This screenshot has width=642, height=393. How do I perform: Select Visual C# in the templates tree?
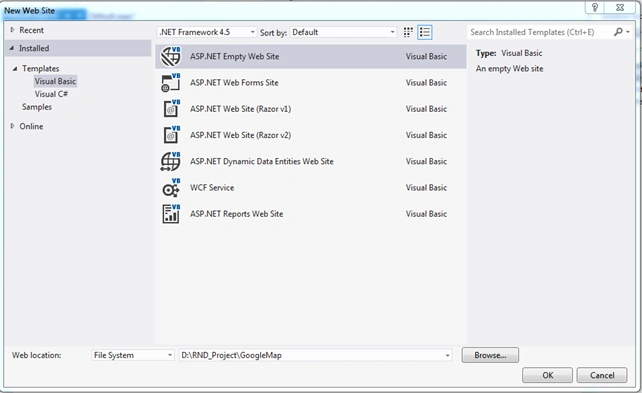tap(51, 94)
